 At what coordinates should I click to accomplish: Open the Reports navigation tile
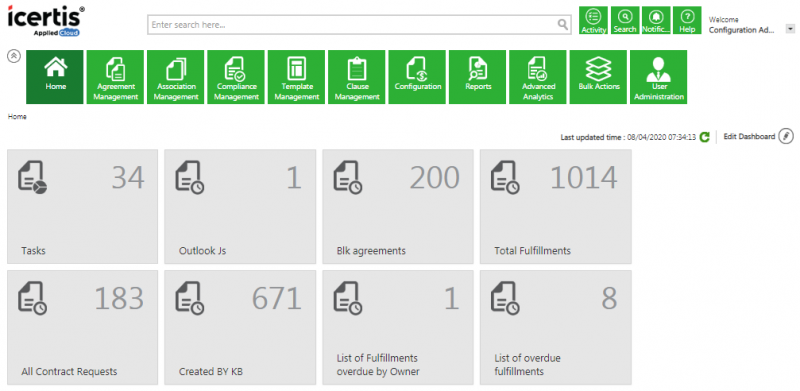[x=478, y=77]
